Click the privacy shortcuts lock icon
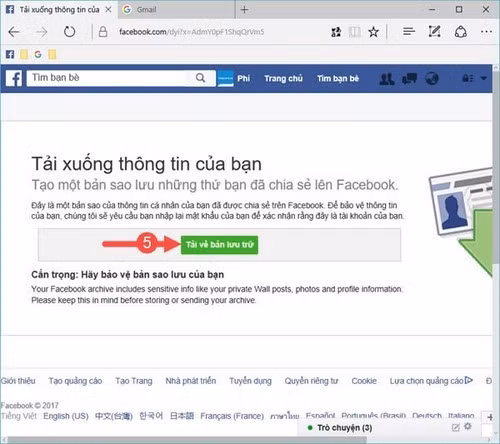Viewport: 500px width, 444px height. pyautogui.click(x=468, y=79)
